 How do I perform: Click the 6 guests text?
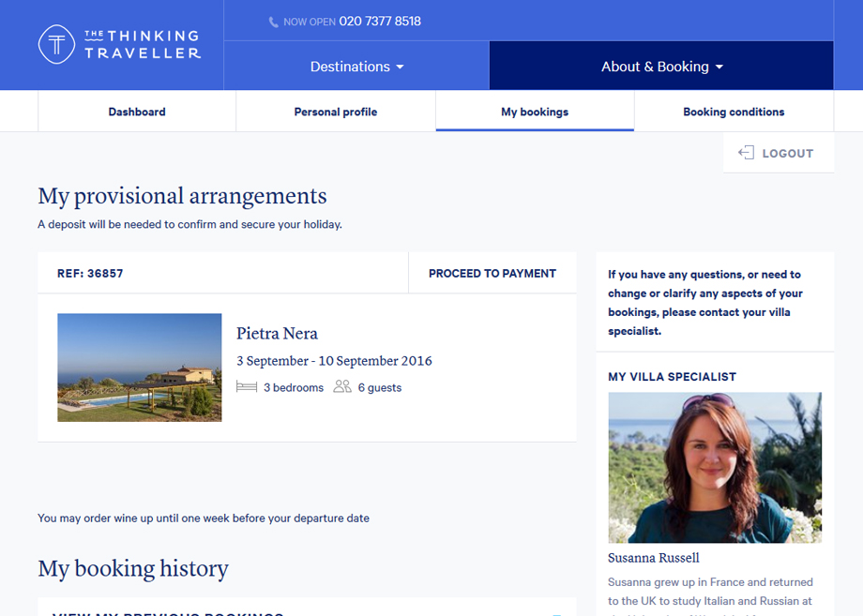coord(380,387)
